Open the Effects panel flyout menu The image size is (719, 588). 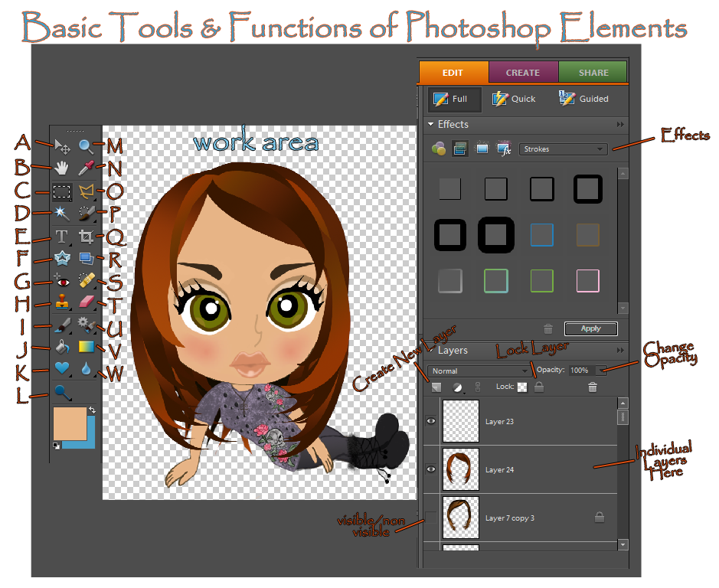[620, 124]
